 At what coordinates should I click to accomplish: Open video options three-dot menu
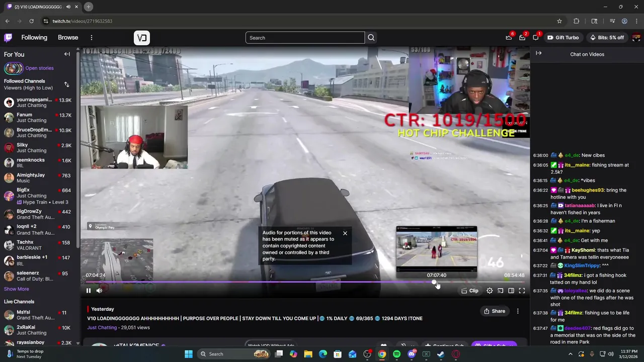tap(518, 311)
